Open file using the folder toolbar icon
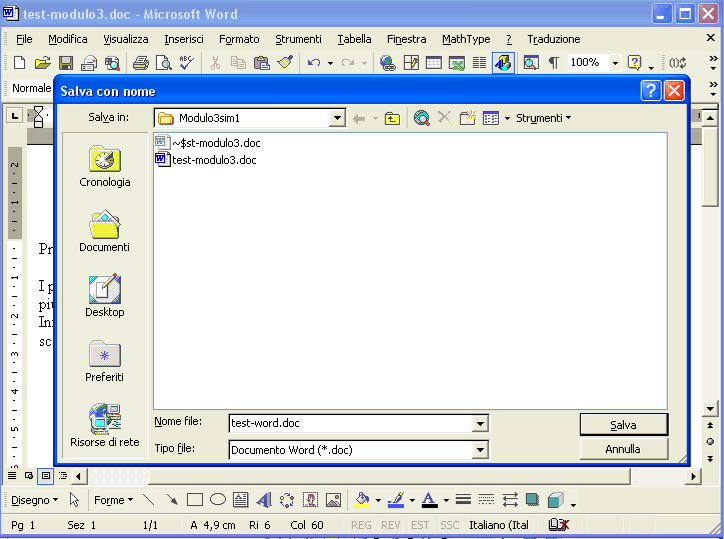Screen dimensions: 724x539 click(42, 62)
